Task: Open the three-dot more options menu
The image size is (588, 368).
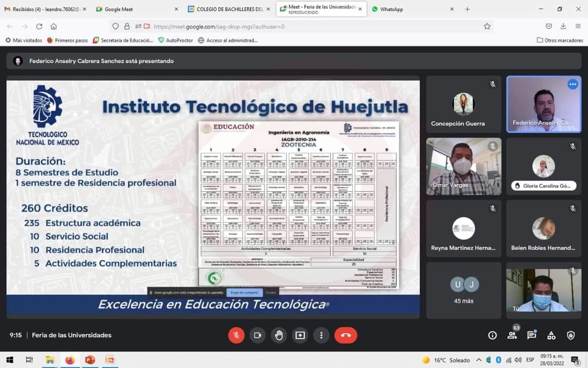Action: 322,335
